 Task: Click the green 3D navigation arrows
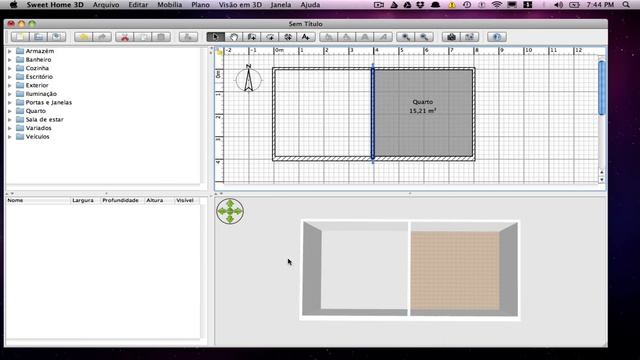click(230, 211)
